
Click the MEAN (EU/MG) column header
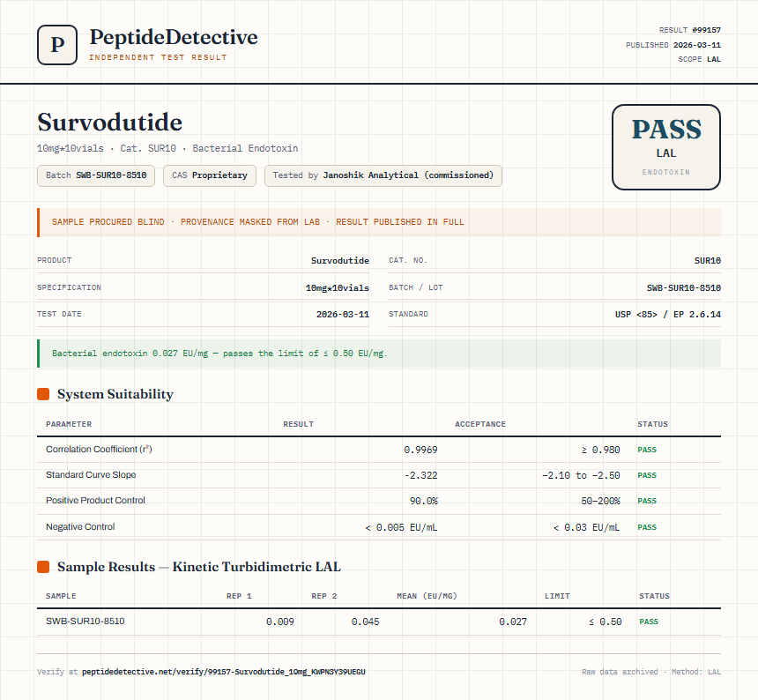click(427, 596)
